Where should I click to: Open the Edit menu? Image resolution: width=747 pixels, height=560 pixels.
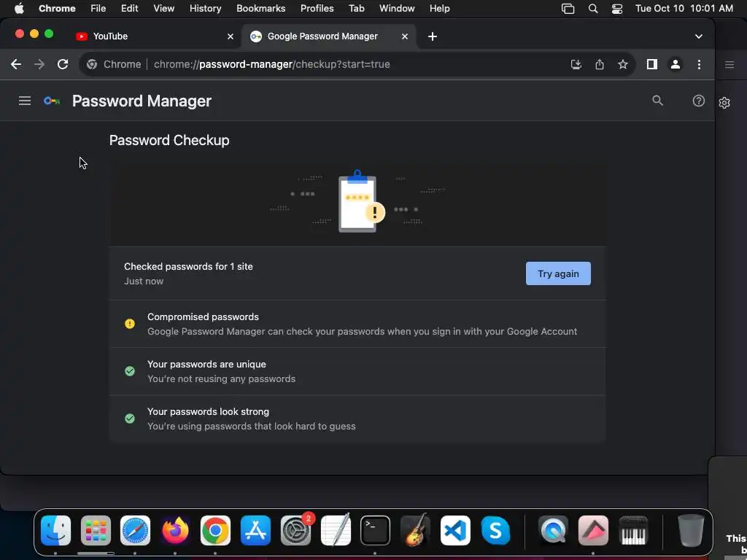click(129, 8)
